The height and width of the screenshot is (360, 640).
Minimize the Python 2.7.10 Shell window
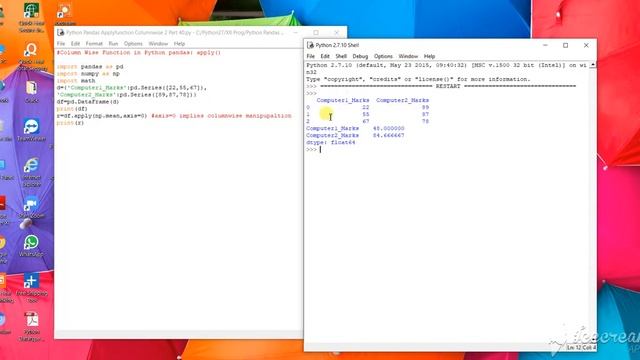(x=545, y=45)
